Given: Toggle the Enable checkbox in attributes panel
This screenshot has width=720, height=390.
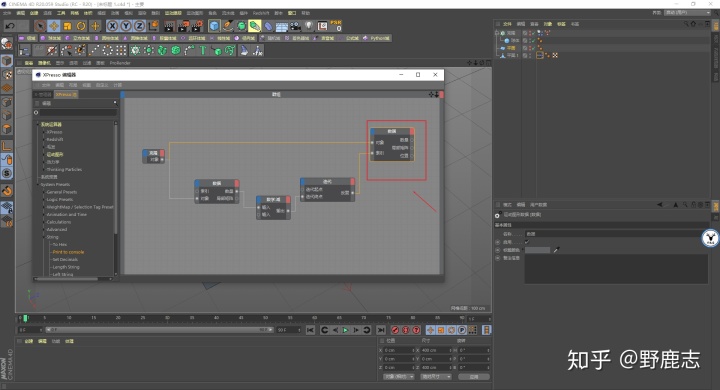Looking at the screenshot, I should 527,242.
